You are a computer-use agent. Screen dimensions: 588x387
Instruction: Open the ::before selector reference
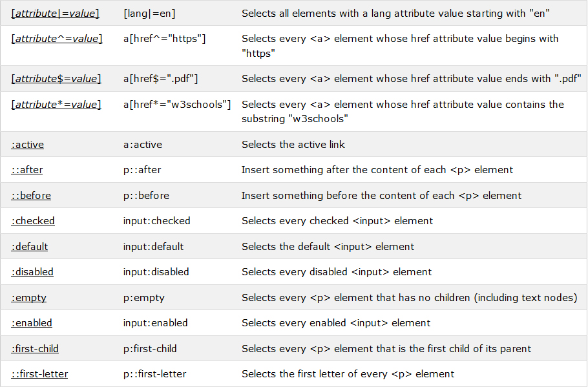point(31,196)
